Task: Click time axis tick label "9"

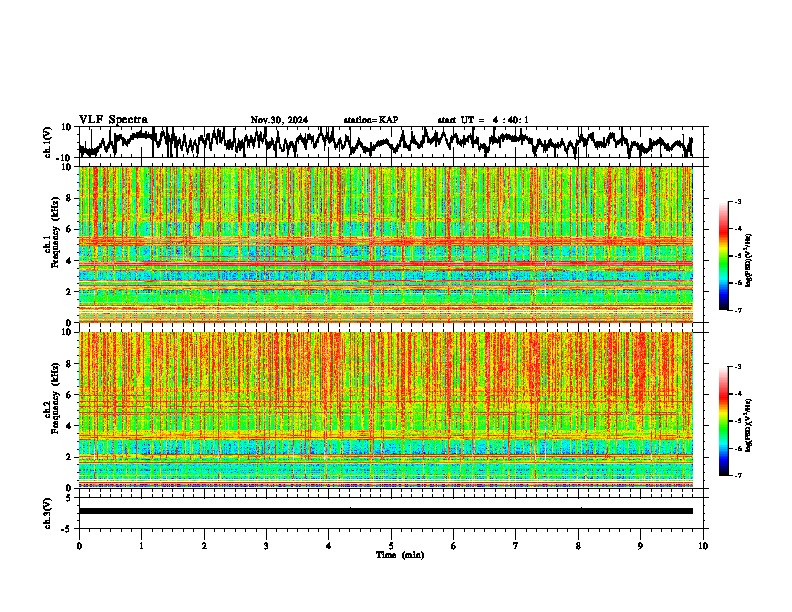Action: (640, 546)
